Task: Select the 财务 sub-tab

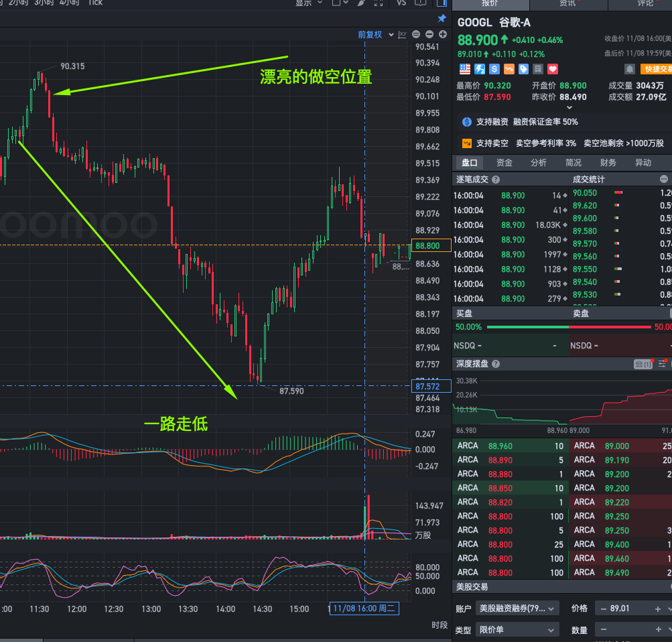Action: tap(608, 163)
